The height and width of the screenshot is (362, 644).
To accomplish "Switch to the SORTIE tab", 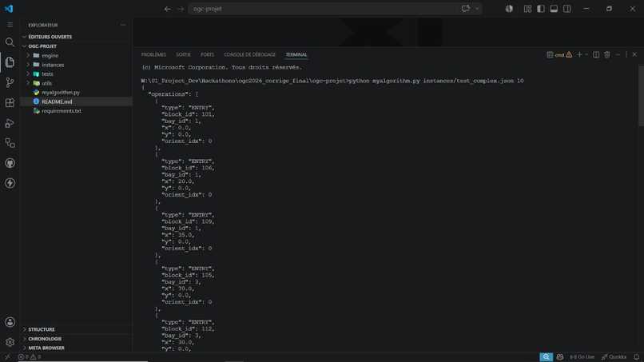I will [x=183, y=54].
